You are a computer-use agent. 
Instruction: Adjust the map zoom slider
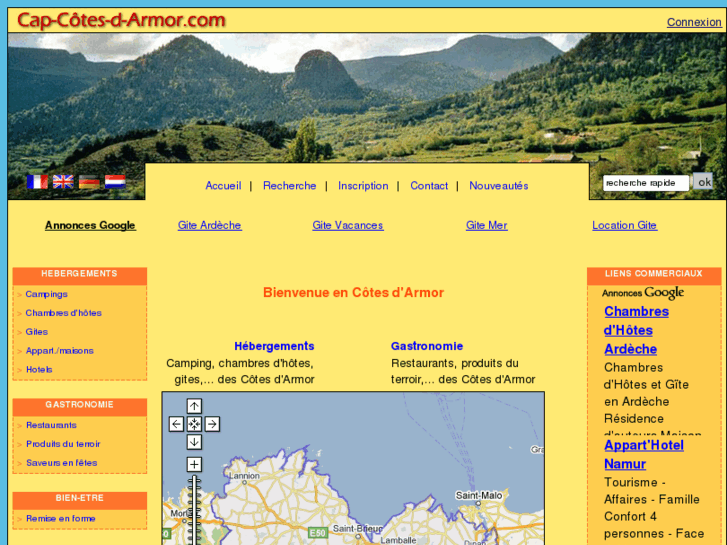(x=194, y=510)
